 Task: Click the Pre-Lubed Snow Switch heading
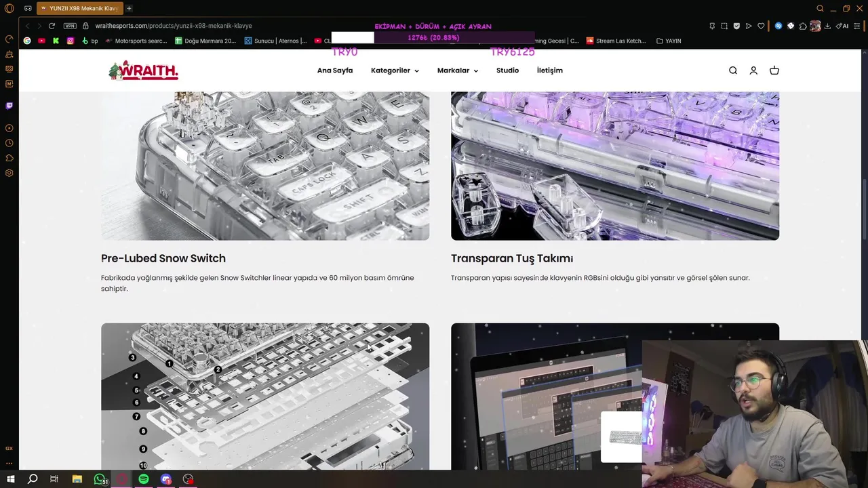[x=163, y=258]
